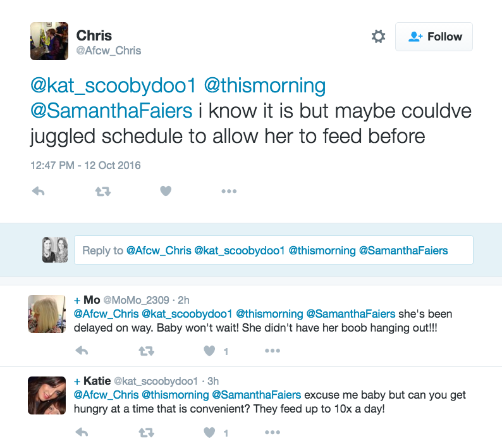Click the reply text input field
The image size is (502, 448).
coord(273,251)
